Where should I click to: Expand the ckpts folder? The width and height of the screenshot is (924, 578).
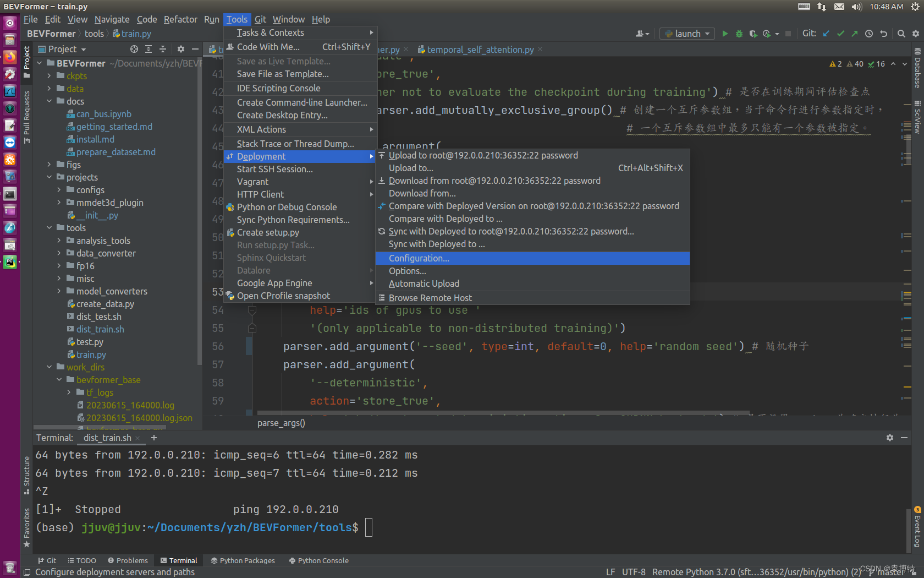pos(50,76)
